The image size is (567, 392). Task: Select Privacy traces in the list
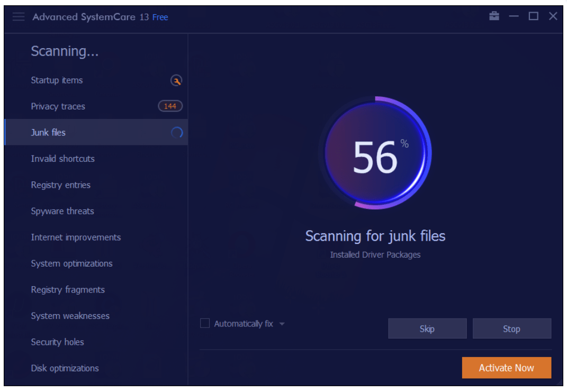[96, 106]
